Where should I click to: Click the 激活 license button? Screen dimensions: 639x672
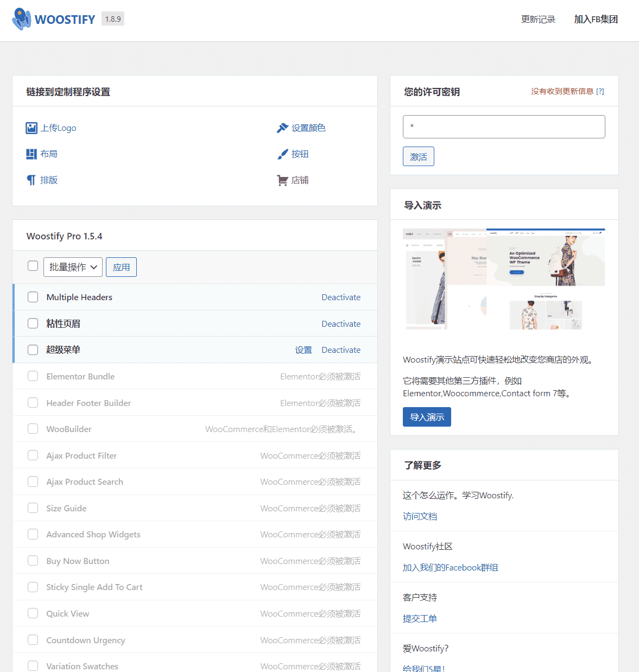click(x=419, y=156)
